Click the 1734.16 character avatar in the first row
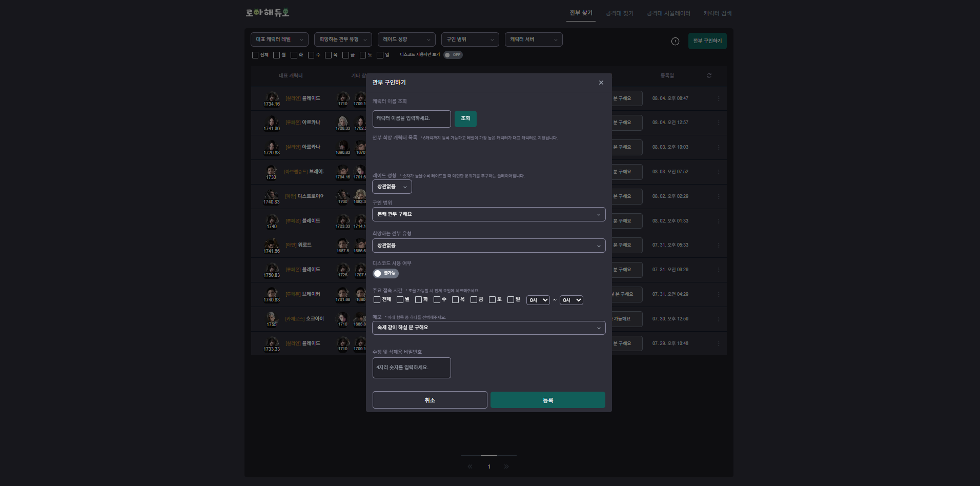980x486 pixels. coord(272,97)
